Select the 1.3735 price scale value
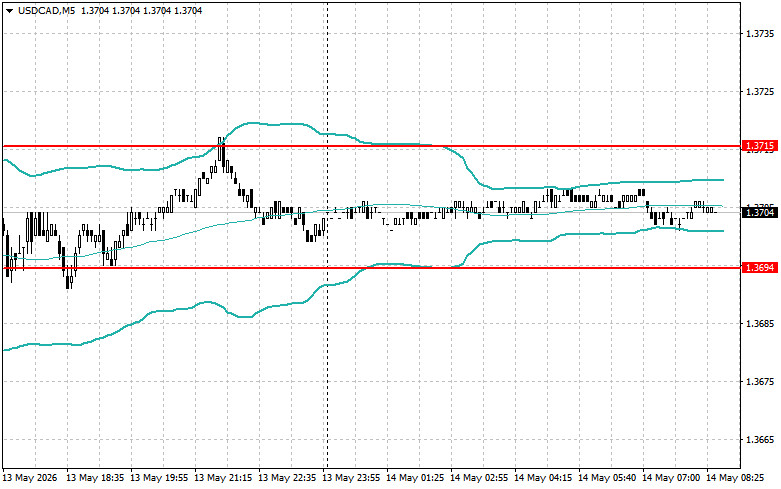Screen dimensions: 781x489 click(x=760, y=34)
